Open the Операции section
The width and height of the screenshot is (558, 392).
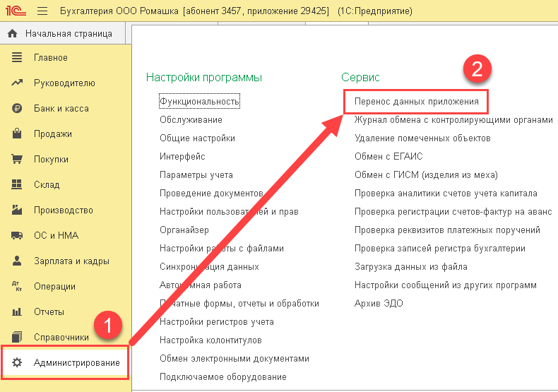(x=54, y=286)
